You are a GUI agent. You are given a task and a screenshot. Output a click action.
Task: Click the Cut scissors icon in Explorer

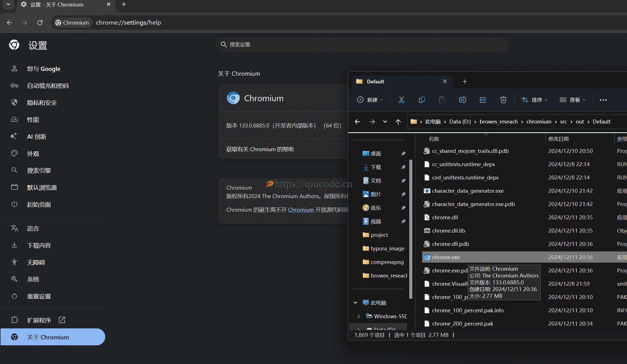[x=401, y=100]
